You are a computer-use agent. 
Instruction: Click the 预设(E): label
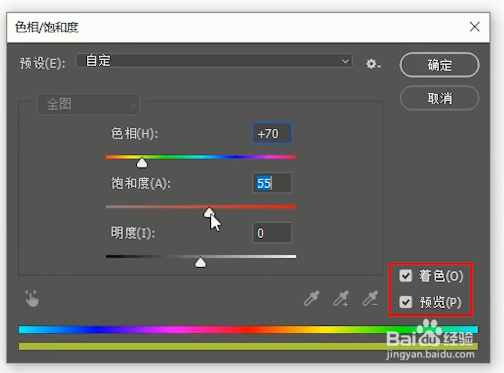coord(42,63)
